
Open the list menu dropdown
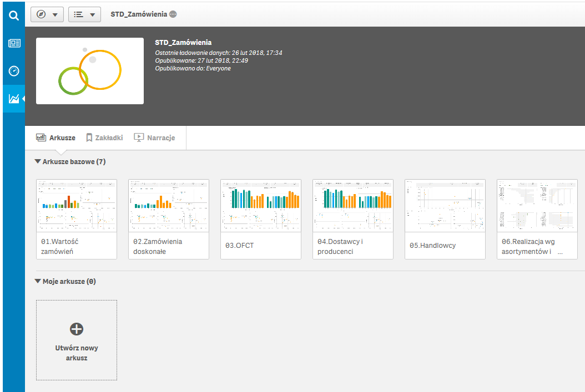[84, 14]
